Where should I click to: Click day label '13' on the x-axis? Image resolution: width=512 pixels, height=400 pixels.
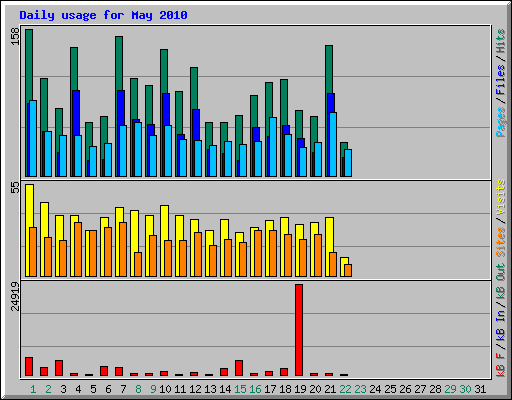pyautogui.click(x=210, y=389)
